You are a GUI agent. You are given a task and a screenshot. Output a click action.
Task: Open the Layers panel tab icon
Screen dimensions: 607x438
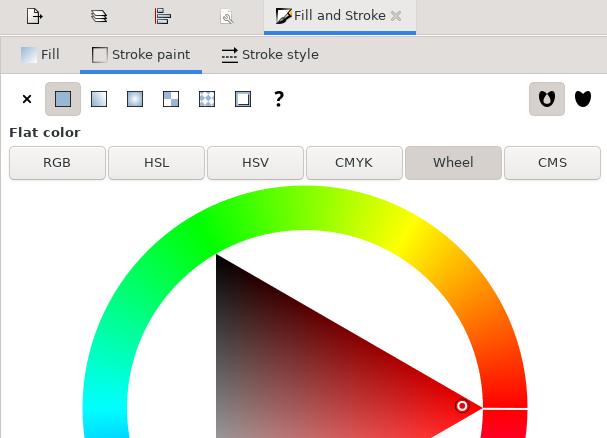99,16
